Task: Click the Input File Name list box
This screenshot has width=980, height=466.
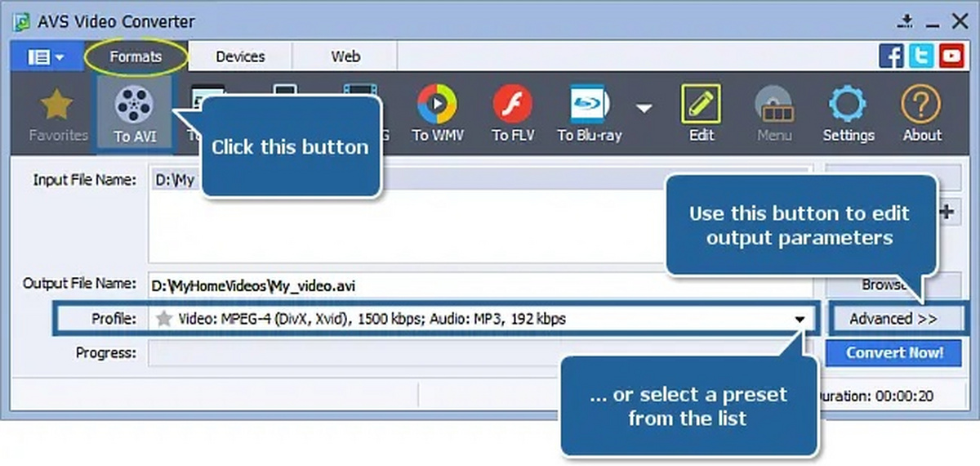Action: point(480,215)
